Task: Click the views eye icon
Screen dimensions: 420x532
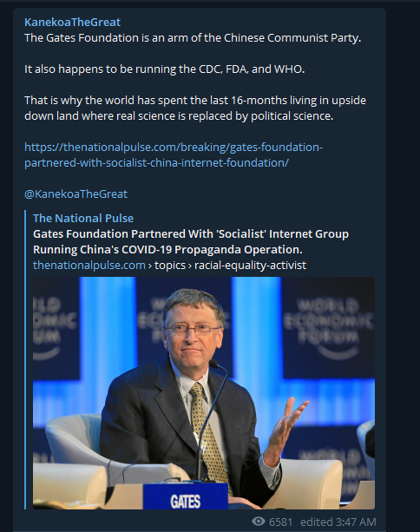Action: click(x=259, y=521)
